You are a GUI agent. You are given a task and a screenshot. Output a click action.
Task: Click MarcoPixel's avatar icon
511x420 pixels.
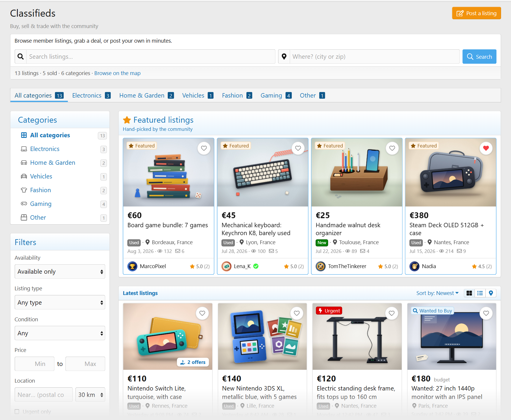[x=132, y=266]
